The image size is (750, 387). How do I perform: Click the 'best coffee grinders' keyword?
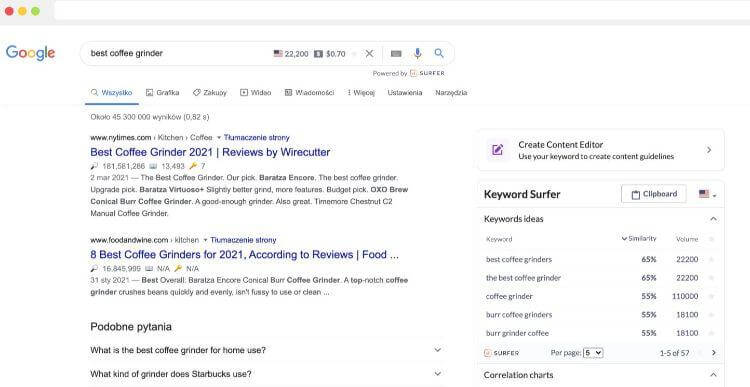[x=519, y=259]
